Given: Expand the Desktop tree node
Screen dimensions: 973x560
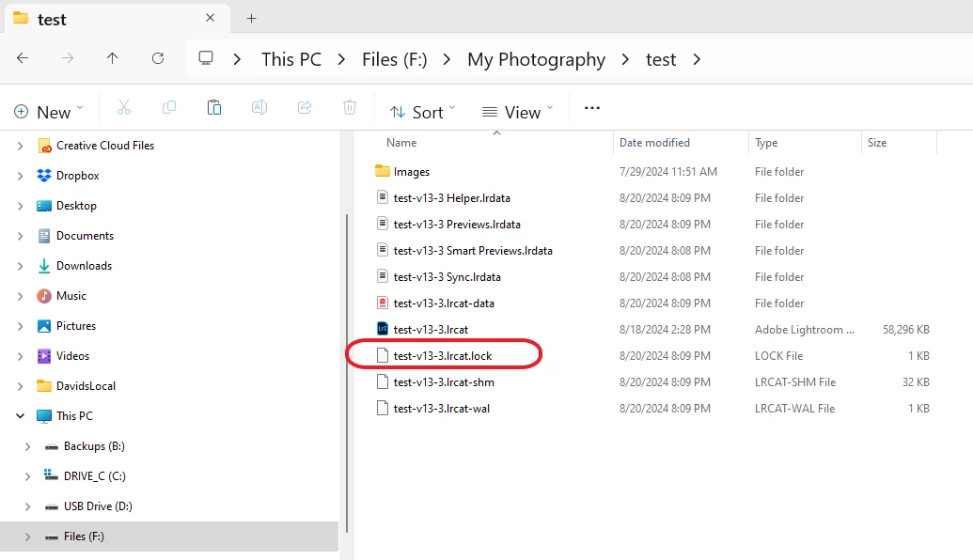Looking at the screenshot, I should pos(20,206).
